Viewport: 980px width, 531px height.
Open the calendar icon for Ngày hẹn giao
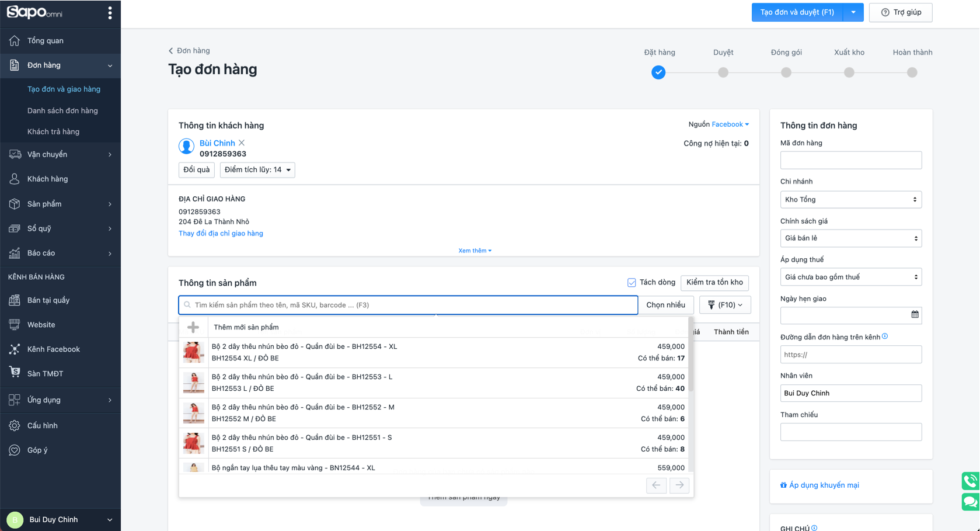pyautogui.click(x=915, y=315)
